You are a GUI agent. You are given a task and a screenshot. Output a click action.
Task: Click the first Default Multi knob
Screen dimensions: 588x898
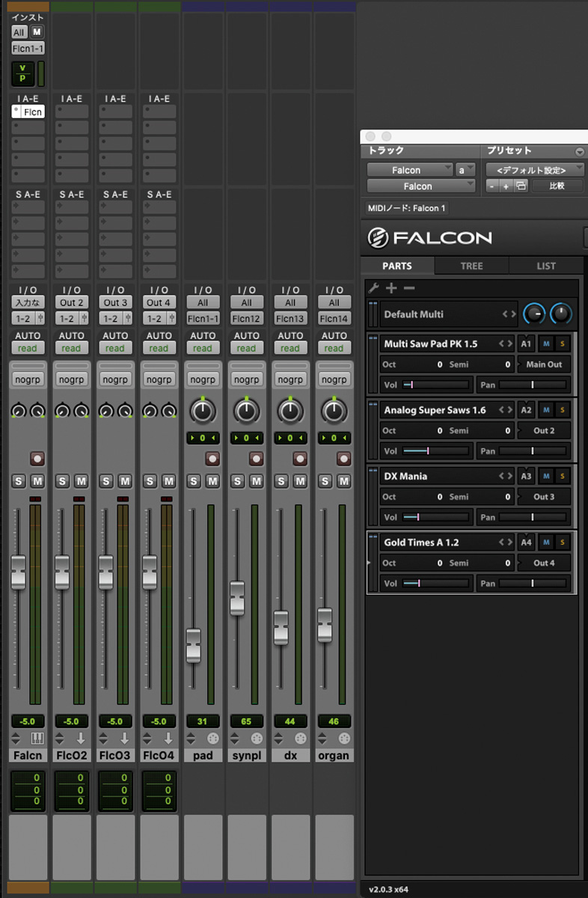pyautogui.click(x=534, y=314)
